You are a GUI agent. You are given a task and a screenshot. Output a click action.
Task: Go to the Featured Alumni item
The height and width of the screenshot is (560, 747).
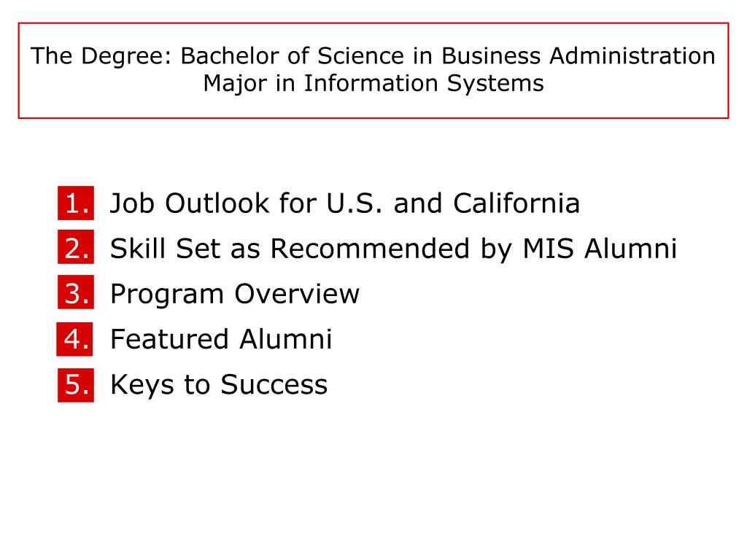coord(221,339)
